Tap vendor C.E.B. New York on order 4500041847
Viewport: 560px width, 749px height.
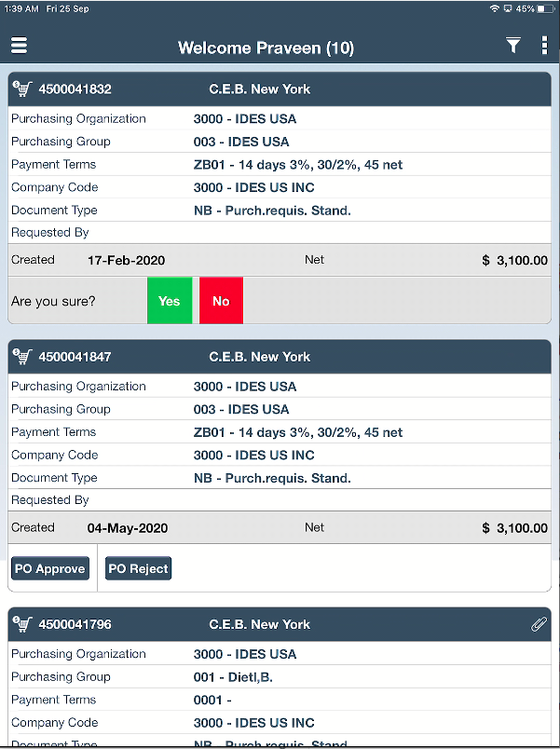[x=260, y=357]
